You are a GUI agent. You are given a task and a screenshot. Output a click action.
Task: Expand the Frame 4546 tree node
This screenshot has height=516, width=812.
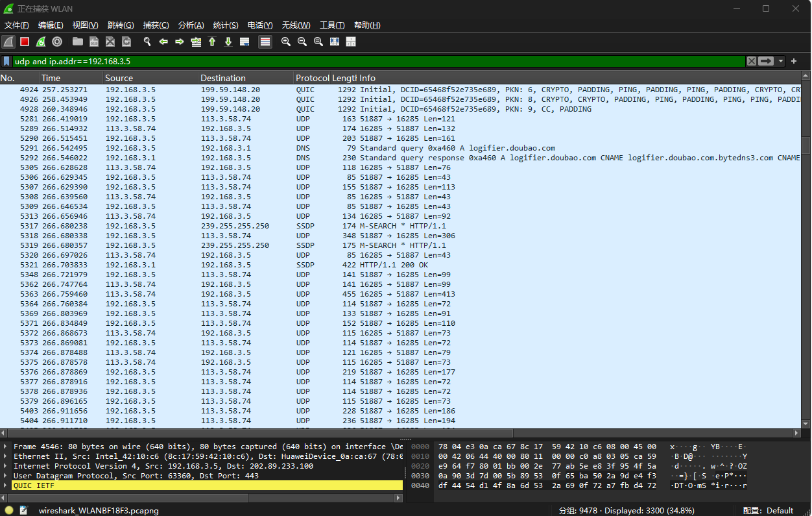tap(6, 447)
